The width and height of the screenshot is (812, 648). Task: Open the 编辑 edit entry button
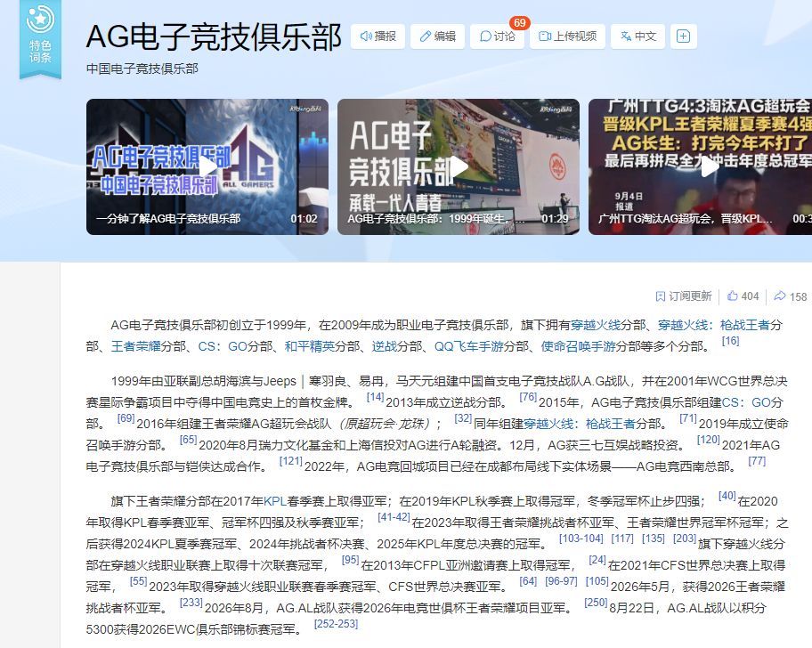437,36
